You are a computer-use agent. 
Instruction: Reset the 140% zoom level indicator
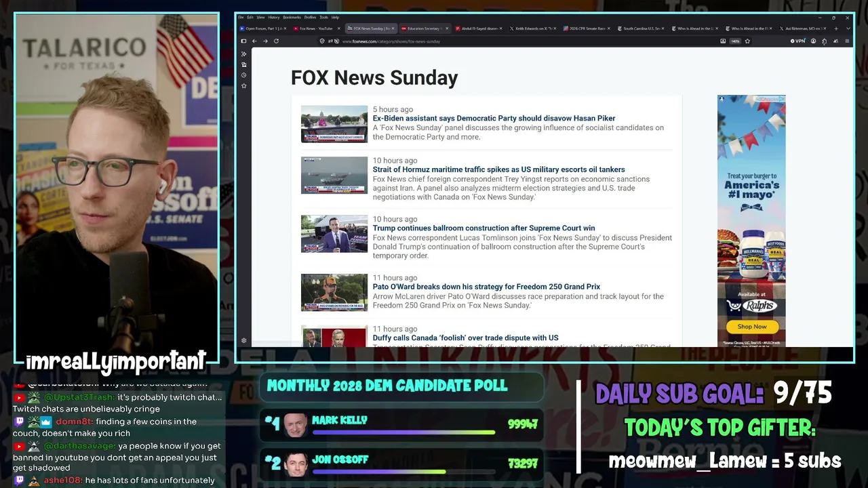(x=735, y=41)
